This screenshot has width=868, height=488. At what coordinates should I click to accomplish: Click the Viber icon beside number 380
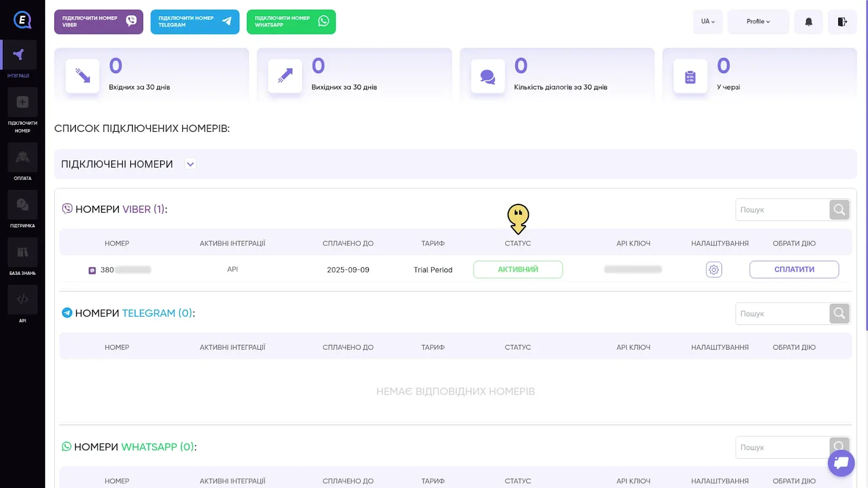click(92, 270)
